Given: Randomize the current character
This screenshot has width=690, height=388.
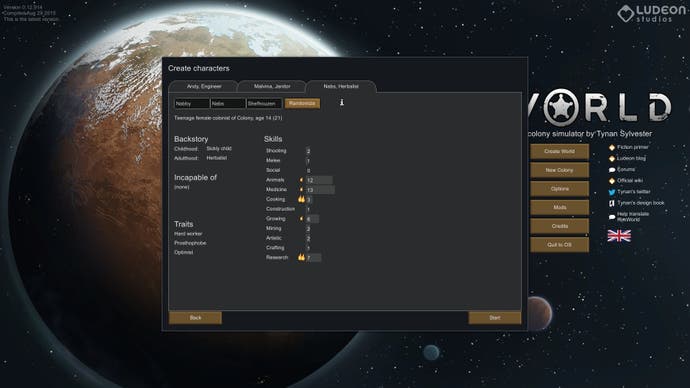Looking at the screenshot, I should (302, 103).
